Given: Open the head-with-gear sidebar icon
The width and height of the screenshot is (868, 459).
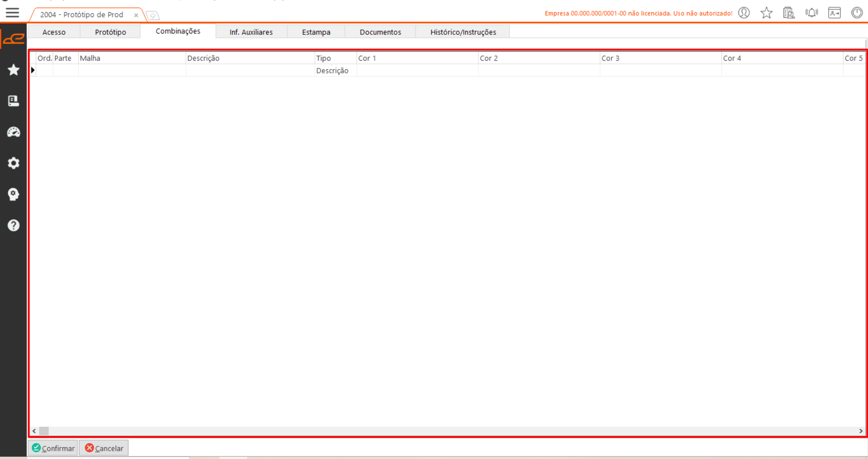Looking at the screenshot, I should coord(14,194).
